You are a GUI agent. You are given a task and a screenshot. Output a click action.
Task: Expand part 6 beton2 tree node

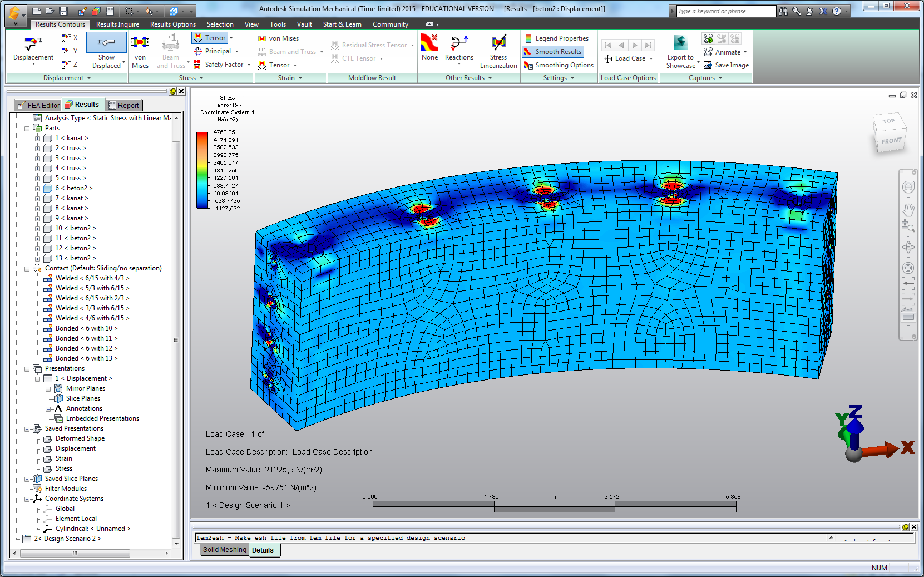click(38, 189)
